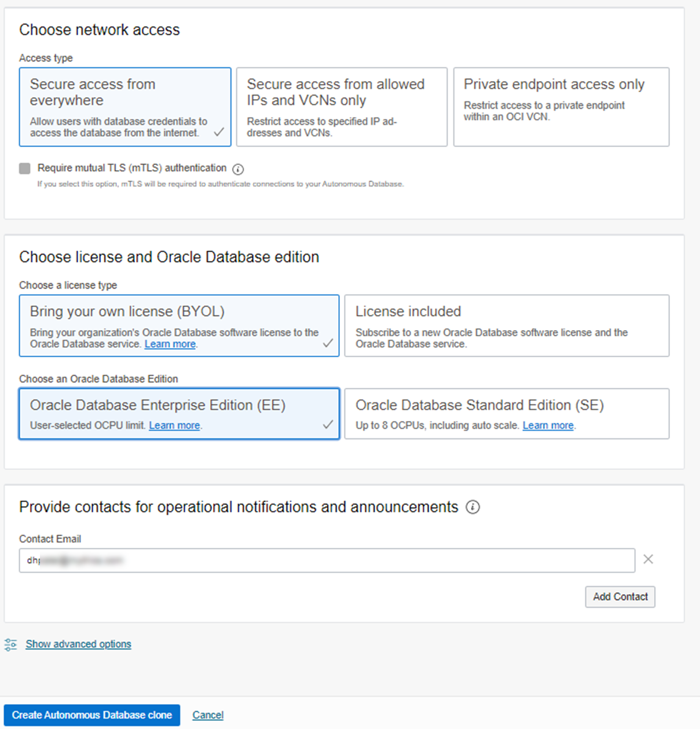Enable Require mutual TLS (mTLS) authentication
Image resolution: width=700 pixels, height=729 pixels.
24,168
